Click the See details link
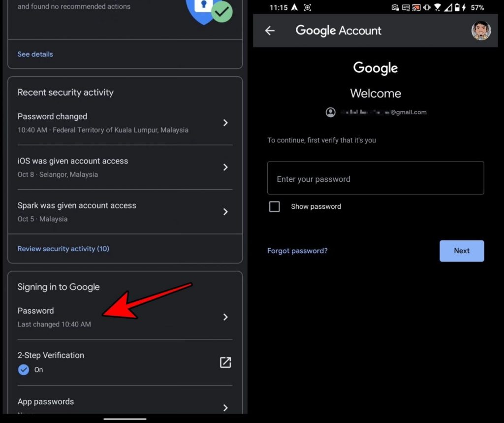 coord(35,54)
